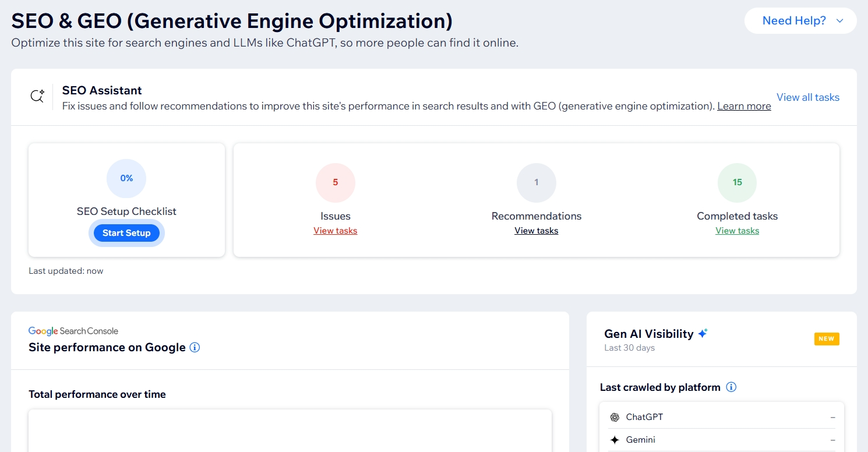Select the ChatGPT platform row text
The image size is (868, 452).
point(644,417)
